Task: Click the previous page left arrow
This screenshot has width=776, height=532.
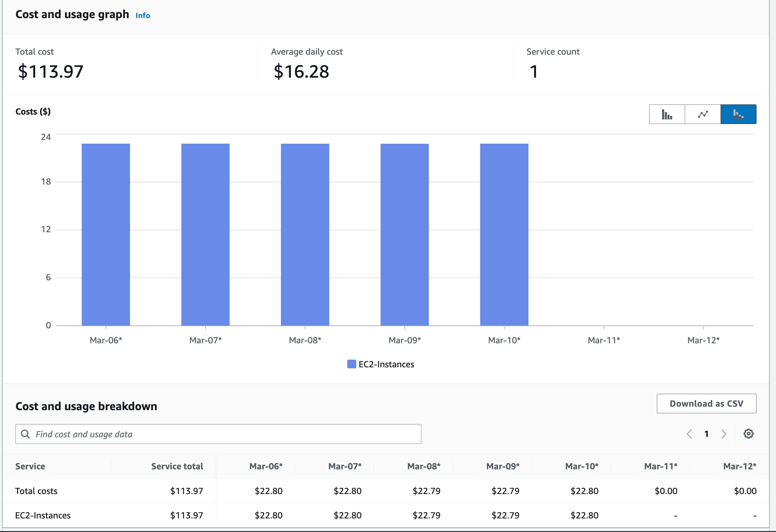Action: (689, 434)
